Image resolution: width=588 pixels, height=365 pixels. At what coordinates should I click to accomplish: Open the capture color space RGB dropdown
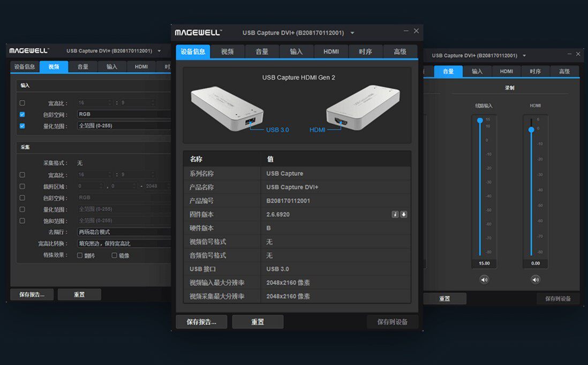124,197
